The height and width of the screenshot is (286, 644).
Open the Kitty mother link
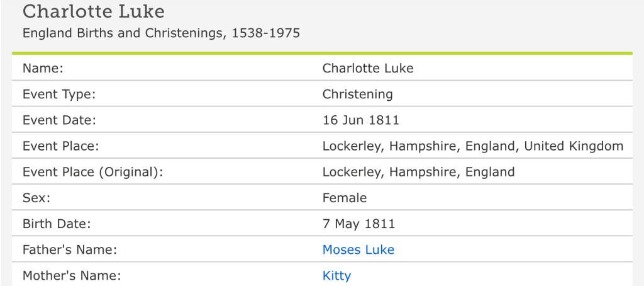click(336, 275)
